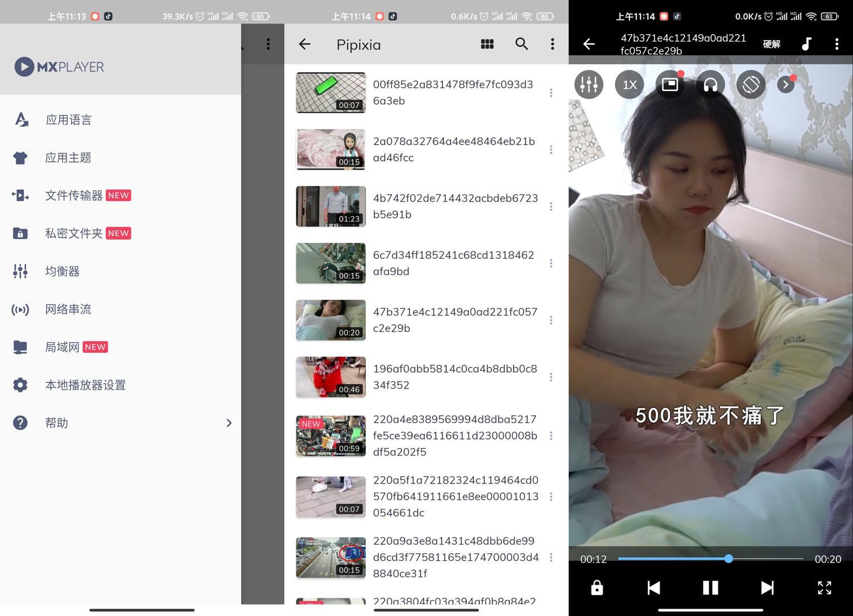Open the audio track music note icon
The image size is (853, 616).
[806, 44]
